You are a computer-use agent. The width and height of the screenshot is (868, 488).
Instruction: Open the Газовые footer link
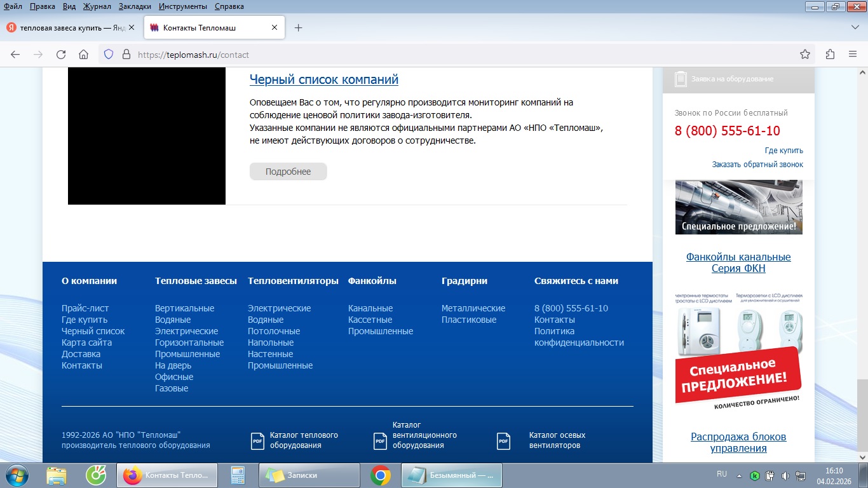pos(172,388)
